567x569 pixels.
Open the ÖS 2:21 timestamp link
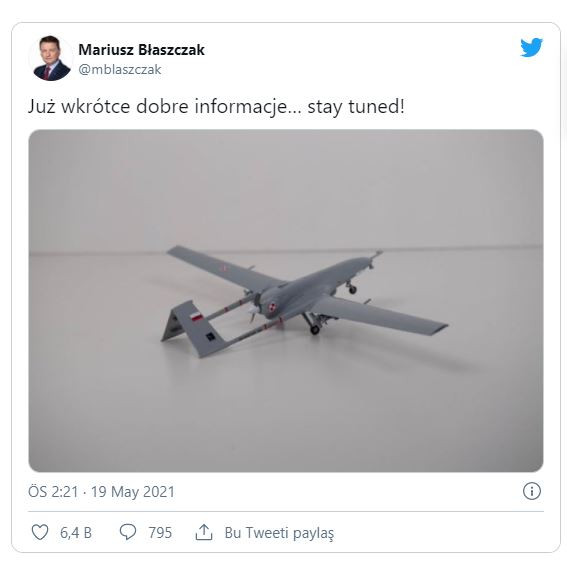point(53,492)
